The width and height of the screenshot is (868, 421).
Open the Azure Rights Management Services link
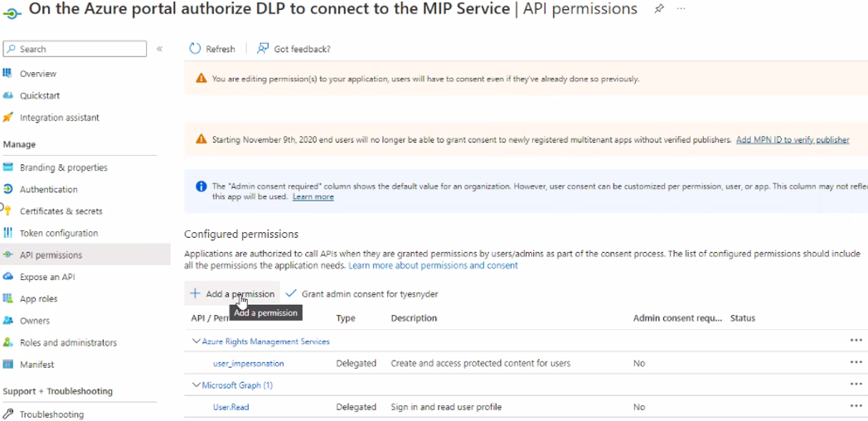266,342
